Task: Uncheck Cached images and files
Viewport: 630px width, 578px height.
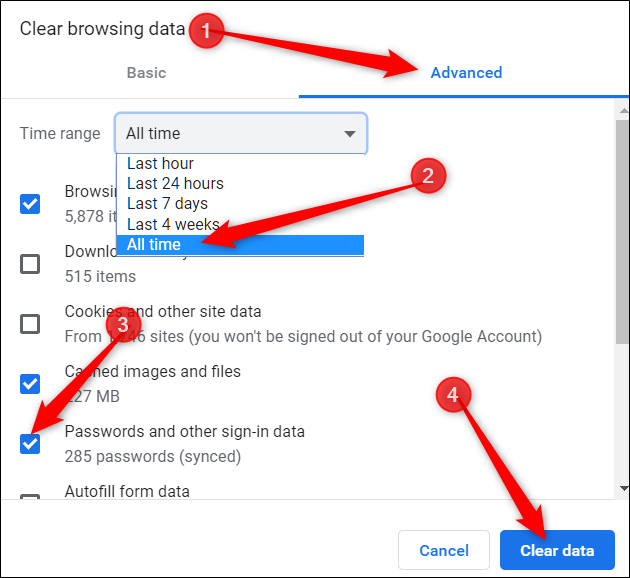Action: (x=30, y=383)
